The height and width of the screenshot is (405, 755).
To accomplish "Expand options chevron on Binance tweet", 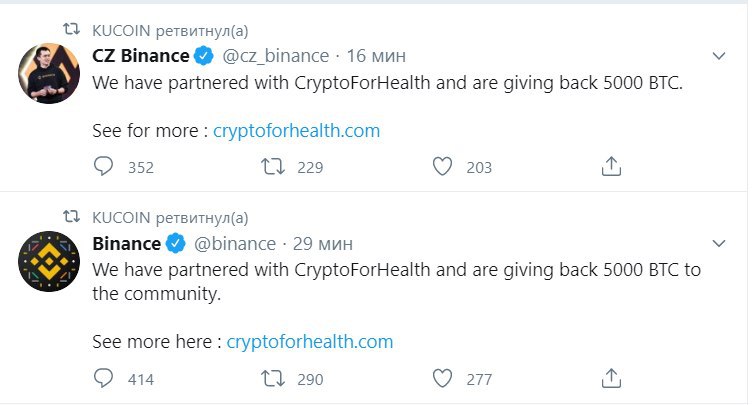I will click(718, 244).
